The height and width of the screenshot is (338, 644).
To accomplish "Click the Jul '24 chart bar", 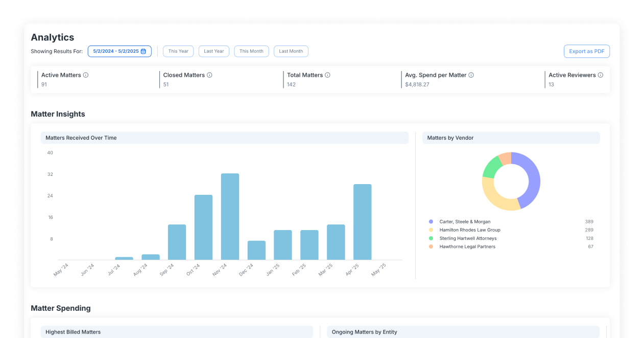I will coord(124,259).
